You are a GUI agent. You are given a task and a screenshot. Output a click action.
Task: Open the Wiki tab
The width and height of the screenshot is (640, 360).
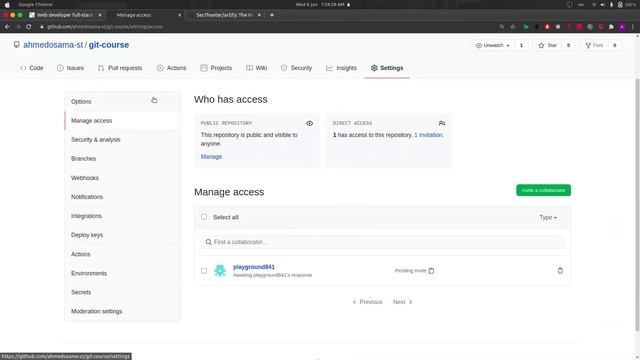click(x=257, y=68)
